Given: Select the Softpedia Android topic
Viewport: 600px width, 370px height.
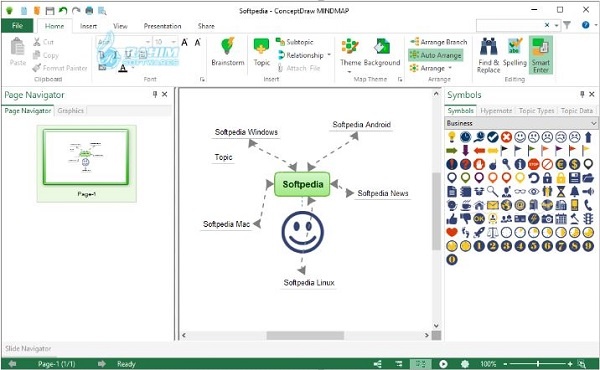Looking at the screenshot, I should [x=362, y=125].
